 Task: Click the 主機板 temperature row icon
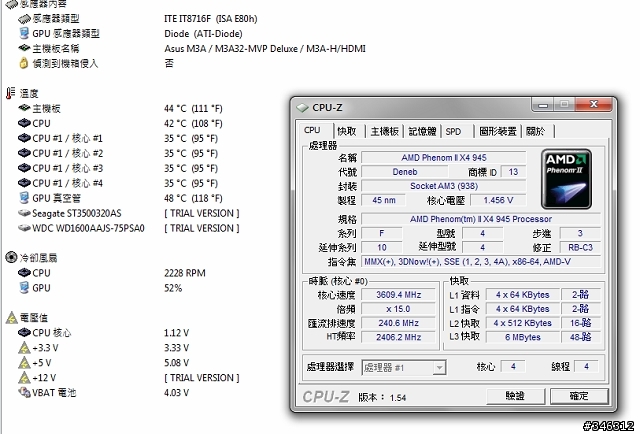24,108
